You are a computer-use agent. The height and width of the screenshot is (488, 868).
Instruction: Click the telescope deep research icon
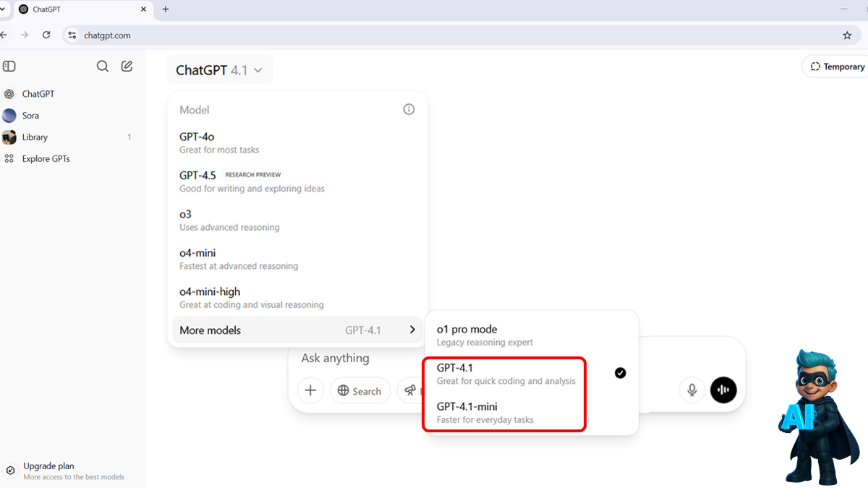point(410,390)
